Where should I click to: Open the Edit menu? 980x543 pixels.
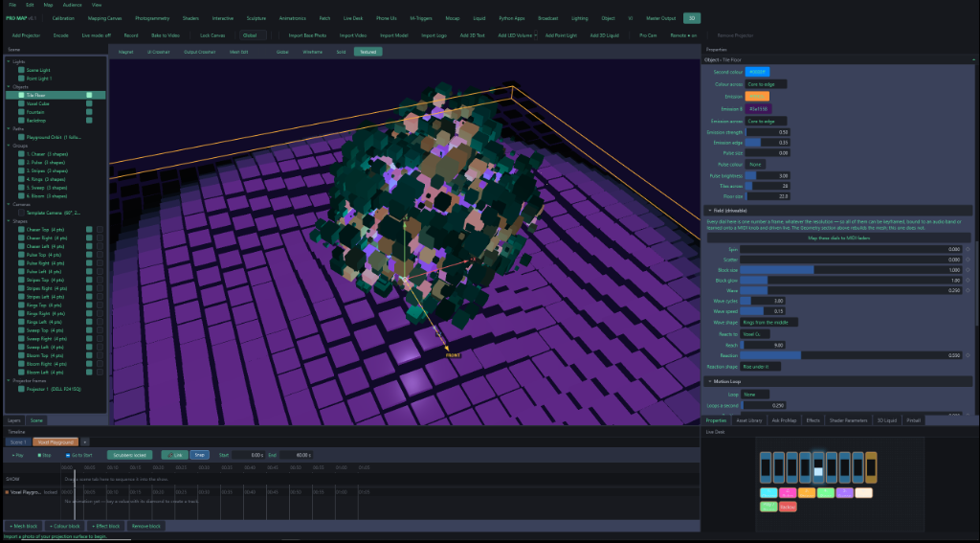tap(30, 5)
